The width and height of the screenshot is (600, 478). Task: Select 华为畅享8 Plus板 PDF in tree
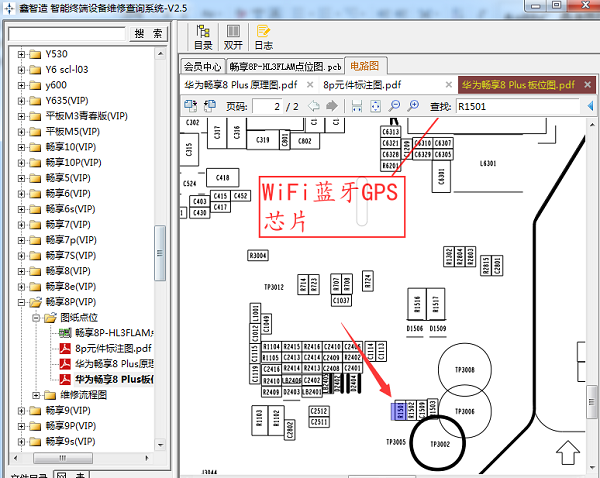point(114,379)
